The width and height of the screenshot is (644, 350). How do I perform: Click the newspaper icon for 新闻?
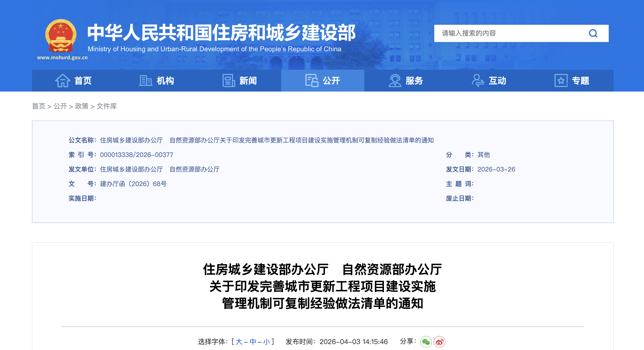coord(229,80)
